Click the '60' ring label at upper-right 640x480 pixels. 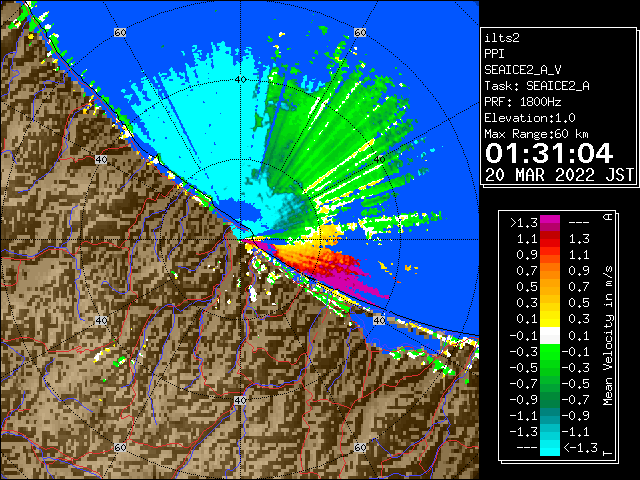click(x=360, y=33)
